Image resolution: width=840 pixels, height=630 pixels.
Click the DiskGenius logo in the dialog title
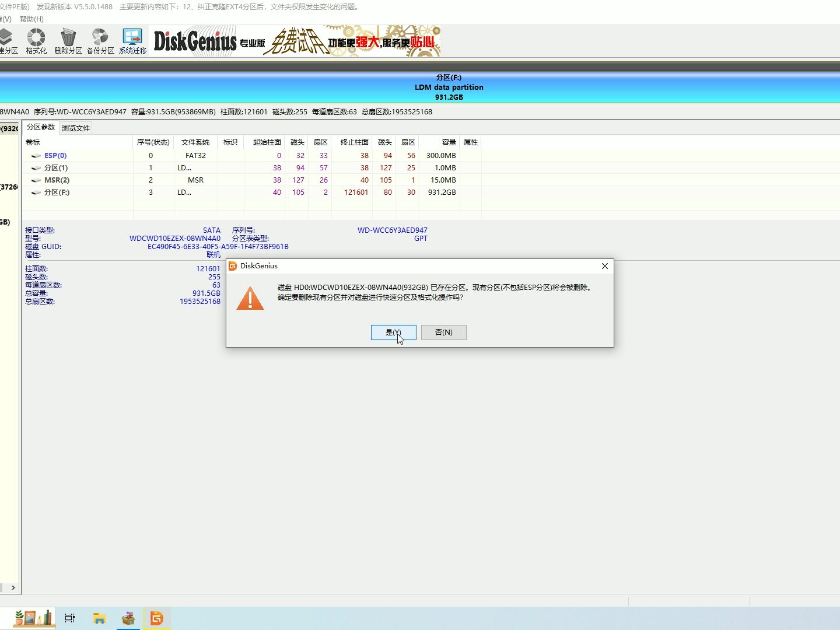[x=233, y=266]
